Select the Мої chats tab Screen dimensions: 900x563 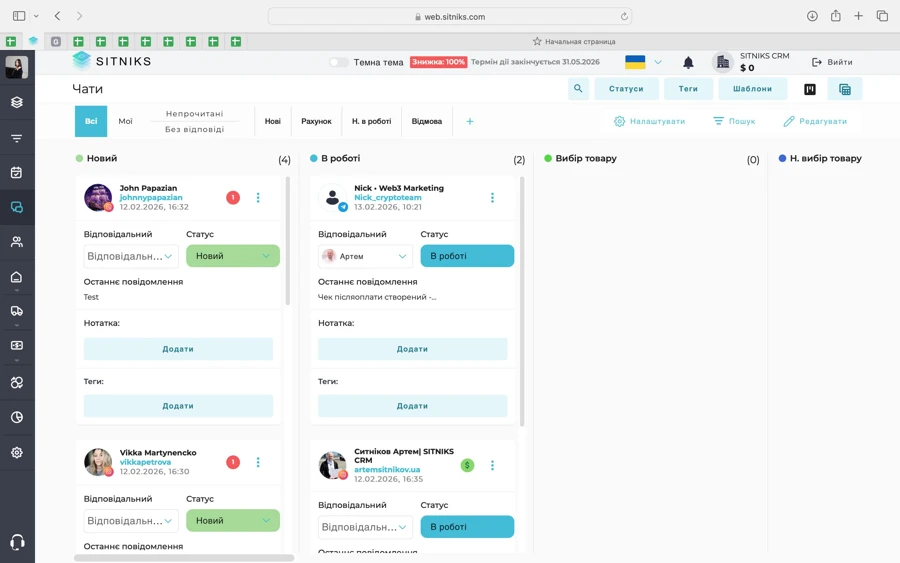coord(125,121)
